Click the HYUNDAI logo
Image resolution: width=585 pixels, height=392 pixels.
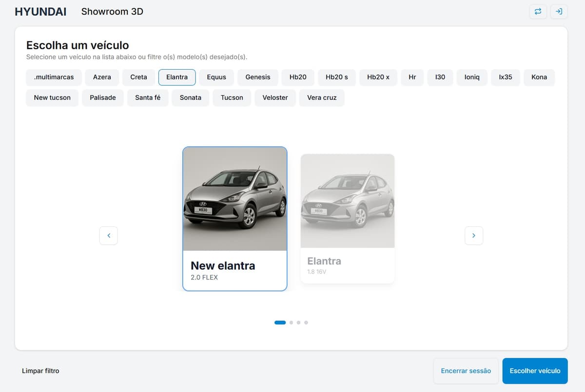[x=40, y=12]
